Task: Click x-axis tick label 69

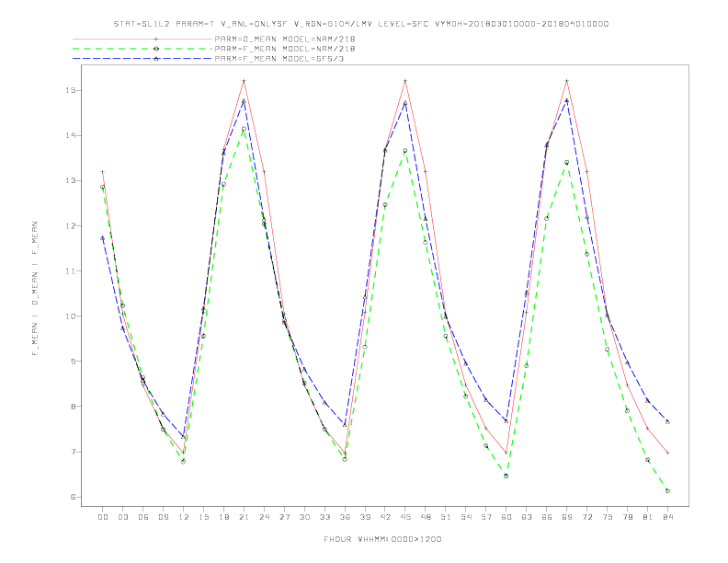Action: [567, 517]
